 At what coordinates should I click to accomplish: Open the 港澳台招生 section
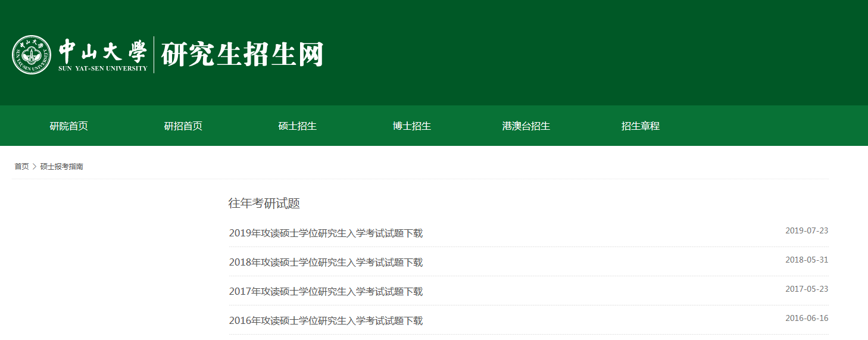[526, 126]
